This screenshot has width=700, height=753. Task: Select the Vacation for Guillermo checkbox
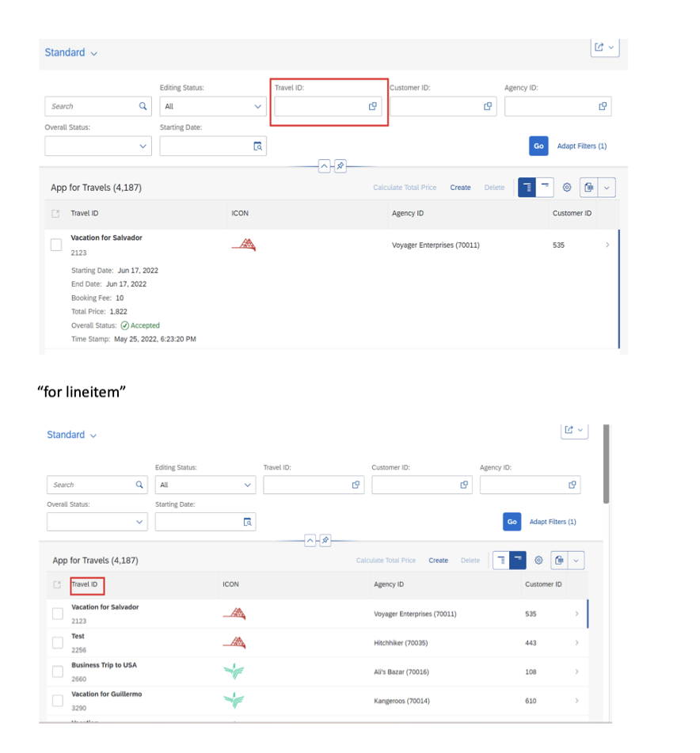point(58,701)
